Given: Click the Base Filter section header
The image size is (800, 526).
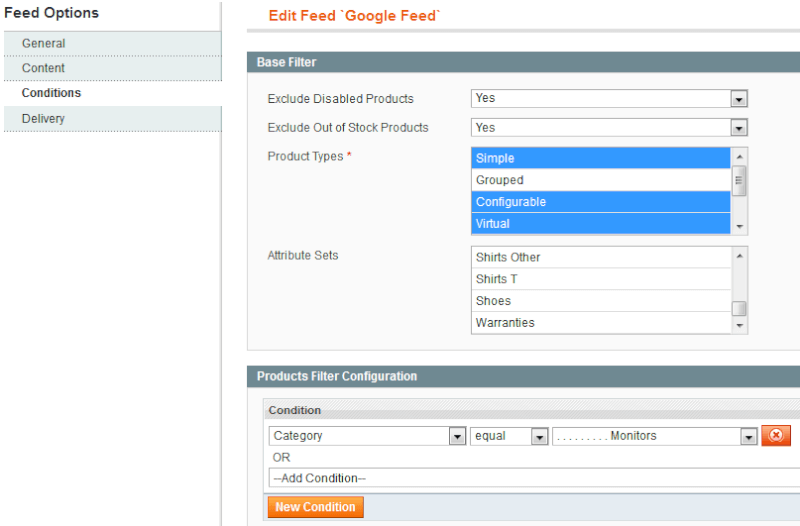Looking at the screenshot, I should coord(523,62).
